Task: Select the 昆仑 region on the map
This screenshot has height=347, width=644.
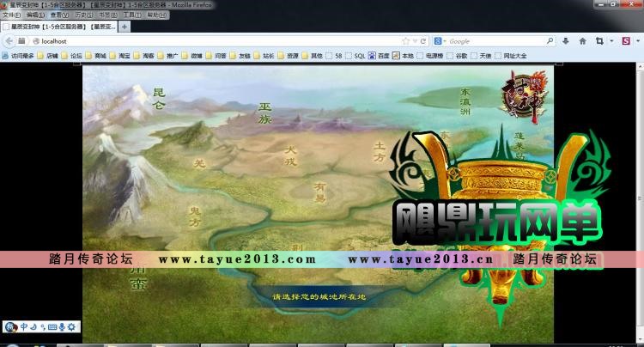Action: click(x=159, y=98)
